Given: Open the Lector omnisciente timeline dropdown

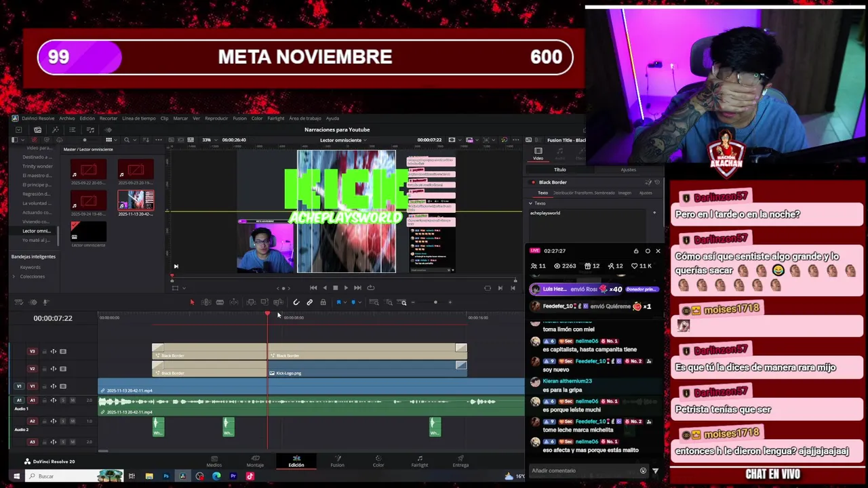Looking at the screenshot, I should click(343, 140).
